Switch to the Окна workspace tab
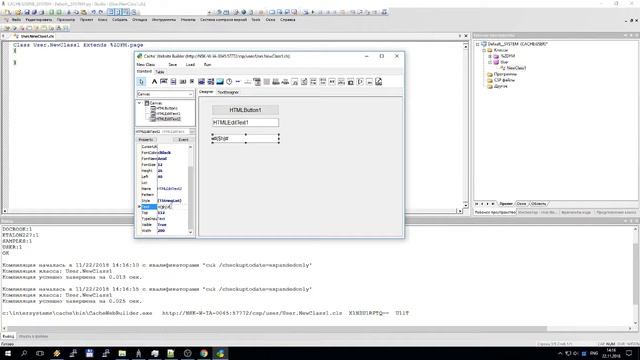This screenshot has width=640, height=360. click(521, 204)
